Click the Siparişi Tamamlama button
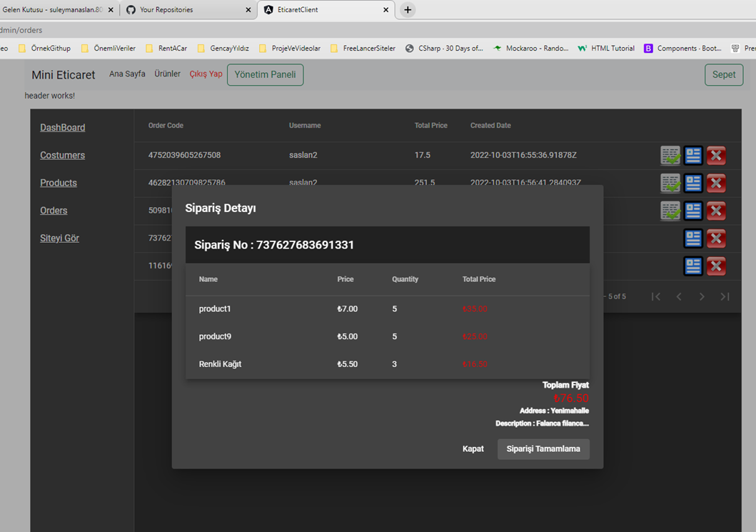This screenshot has width=756, height=532. pyautogui.click(x=543, y=449)
